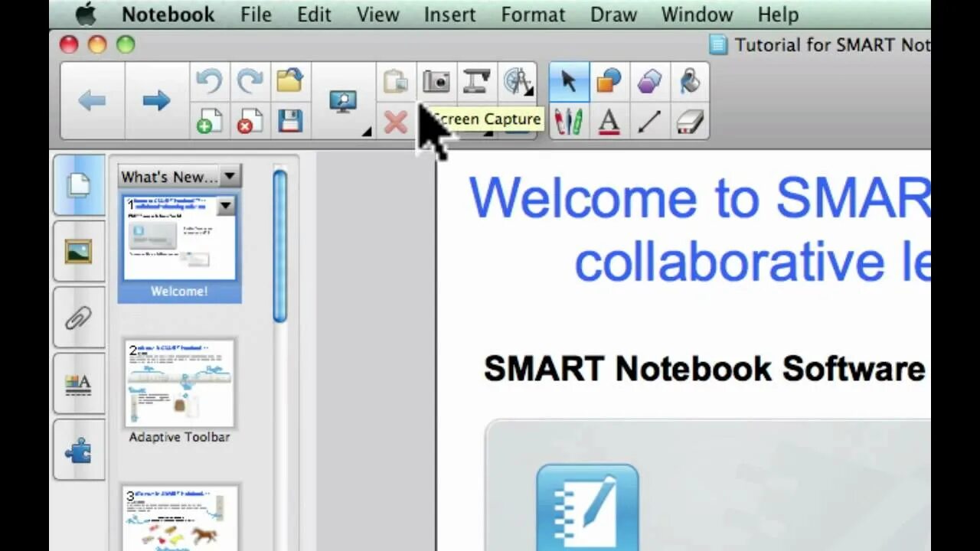Select the Welcome! page thumbnail
The image size is (980, 551).
180,239
